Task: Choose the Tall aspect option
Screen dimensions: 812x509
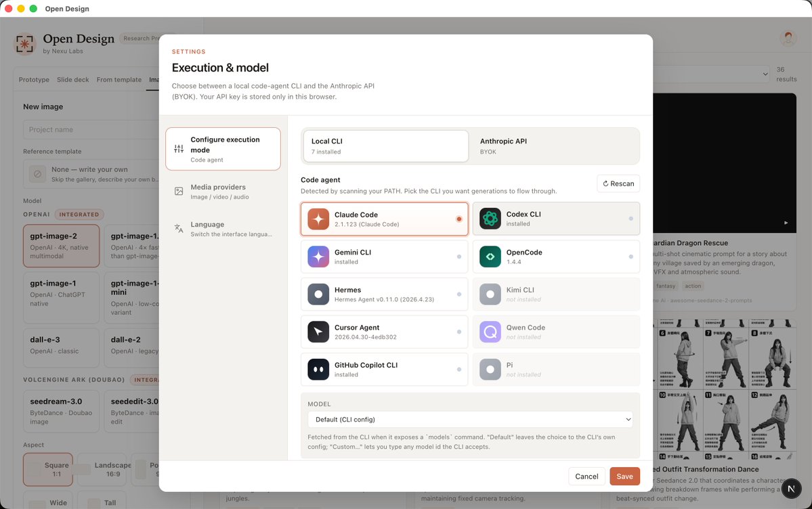Action: tap(102, 500)
